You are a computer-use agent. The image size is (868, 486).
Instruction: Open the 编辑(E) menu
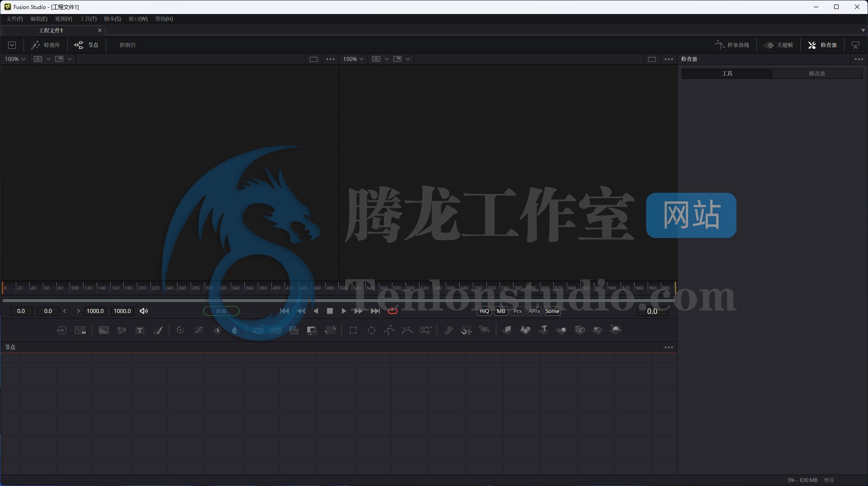pyautogui.click(x=39, y=19)
